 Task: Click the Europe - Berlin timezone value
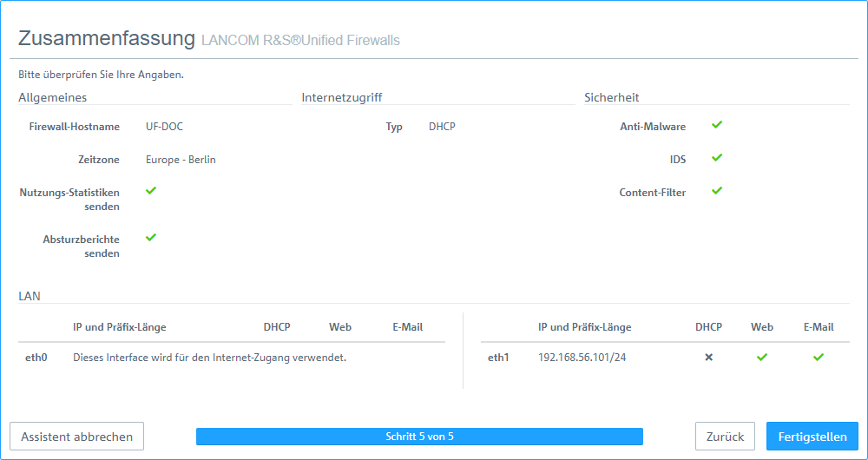click(181, 160)
